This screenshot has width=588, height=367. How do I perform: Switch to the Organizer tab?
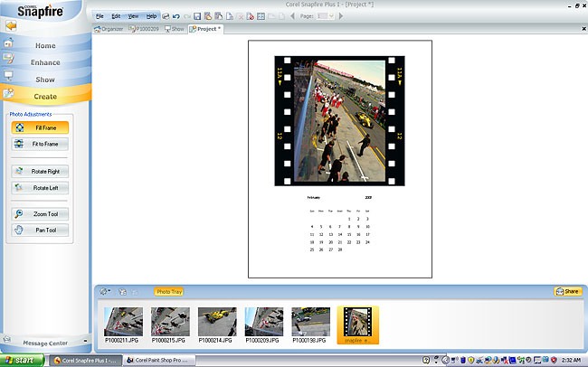click(110, 29)
